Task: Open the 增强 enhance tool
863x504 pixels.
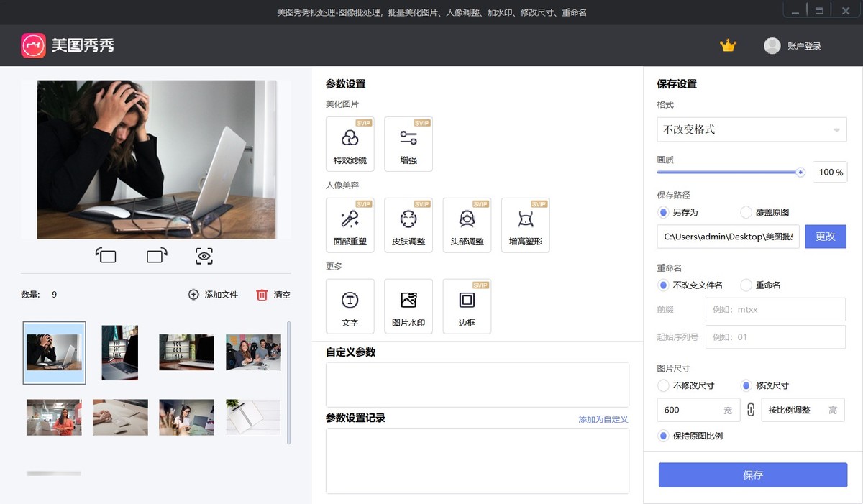Action: [x=408, y=144]
